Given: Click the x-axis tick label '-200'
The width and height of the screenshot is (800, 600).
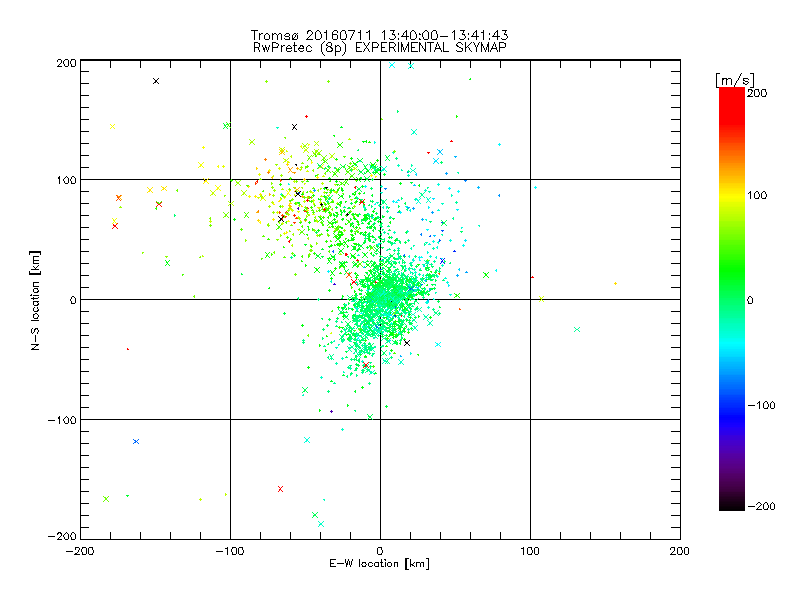Looking at the screenshot, I should [80, 551].
